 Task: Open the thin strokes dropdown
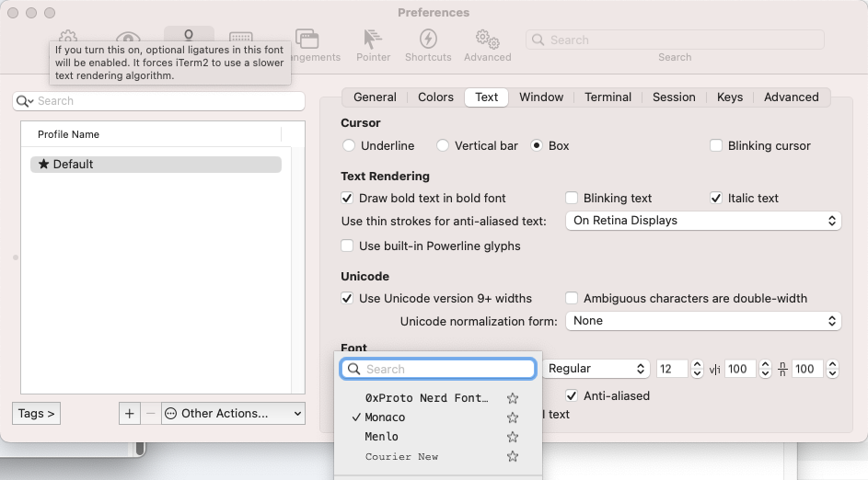[x=702, y=221]
